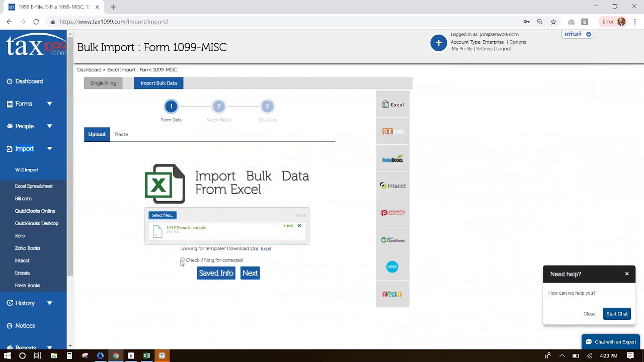Open W-2 Import in sidebar
The height and width of the screenshot is (362, 644).
(x=27, y=170)
